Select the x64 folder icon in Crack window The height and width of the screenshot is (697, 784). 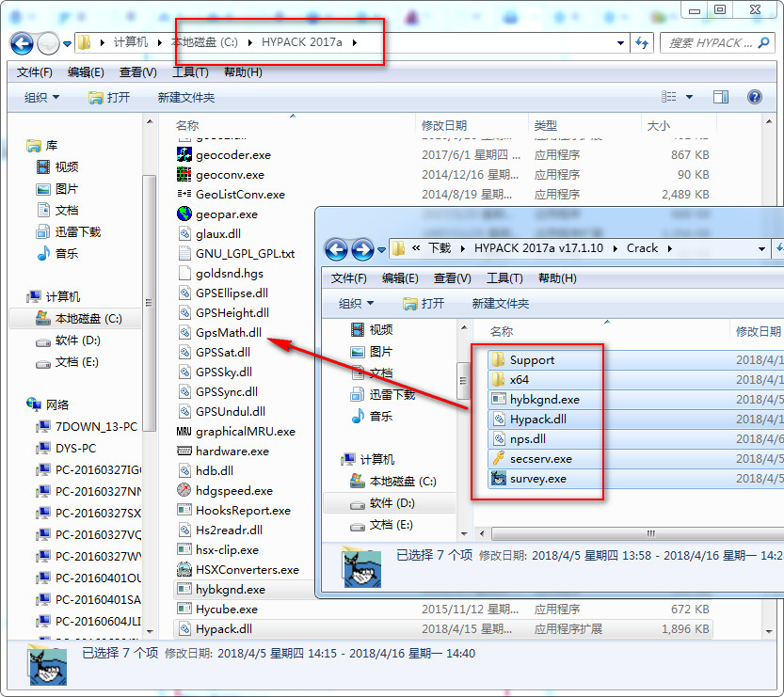(498, 379)
